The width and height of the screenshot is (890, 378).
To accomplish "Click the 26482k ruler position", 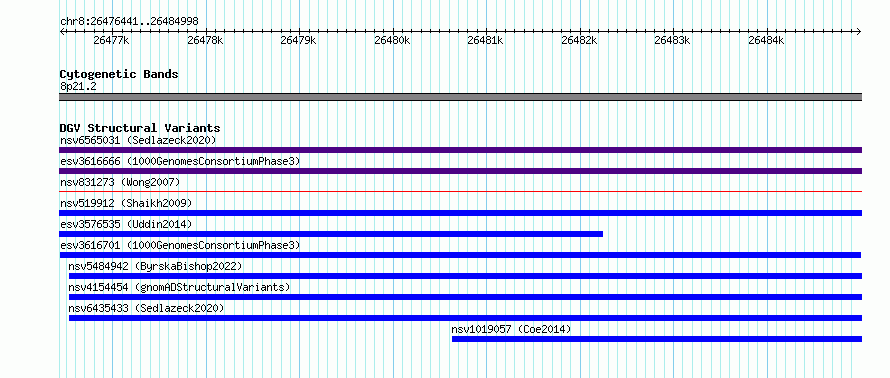I will coord(580,40).
